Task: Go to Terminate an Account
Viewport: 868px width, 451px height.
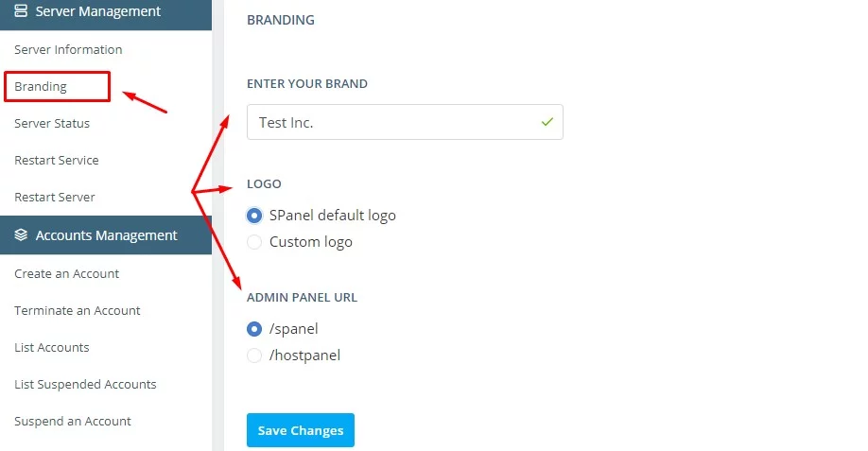Action: (77, 310)
